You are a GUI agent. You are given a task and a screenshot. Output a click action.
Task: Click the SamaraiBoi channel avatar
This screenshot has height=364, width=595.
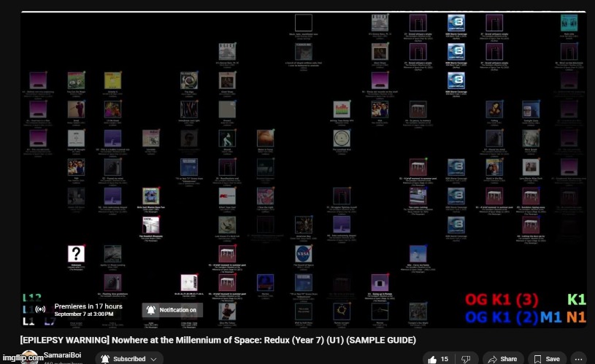30,358
